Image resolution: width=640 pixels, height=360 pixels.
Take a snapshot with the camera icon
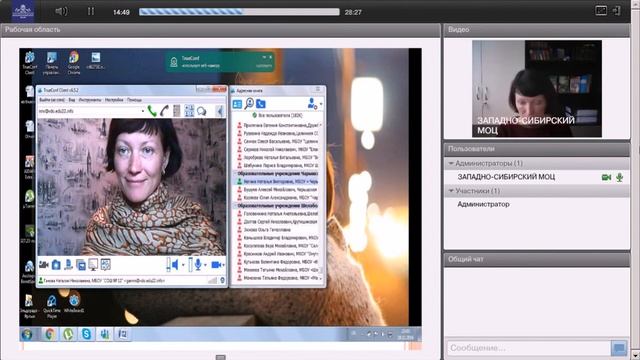56,265
